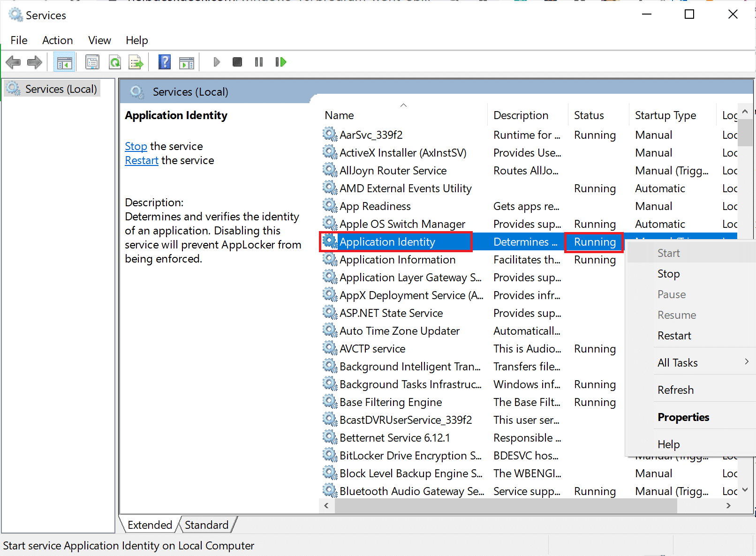Stop the service using the toolbar square icon
The width and height of the screenshot is (756, 556).
click(x=237, y=61)
